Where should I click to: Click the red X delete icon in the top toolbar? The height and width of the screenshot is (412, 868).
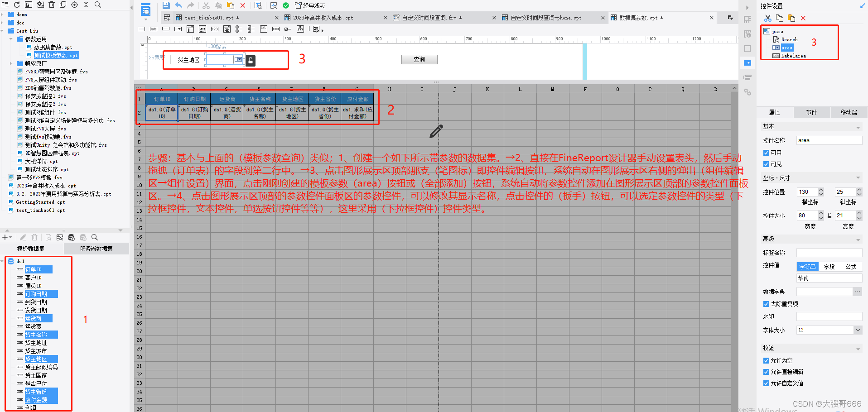[243, 5]
